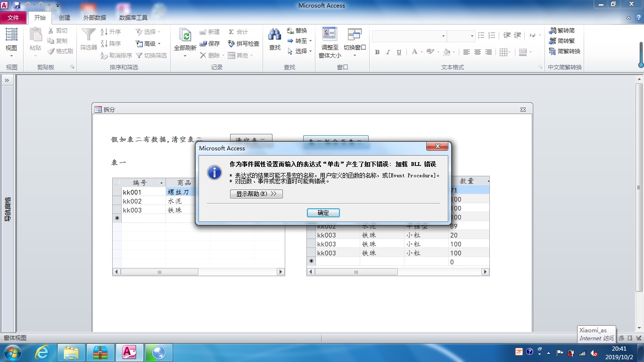Open the 高级 advanced filter dropdown
Viewport: 644px width, 362px height.
pyautogui.click(x=149, y=44)
